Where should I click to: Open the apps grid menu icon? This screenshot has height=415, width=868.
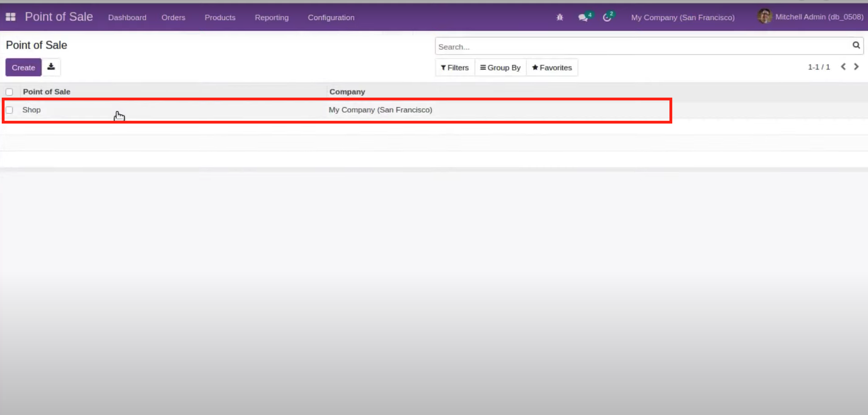pos(10,17)
